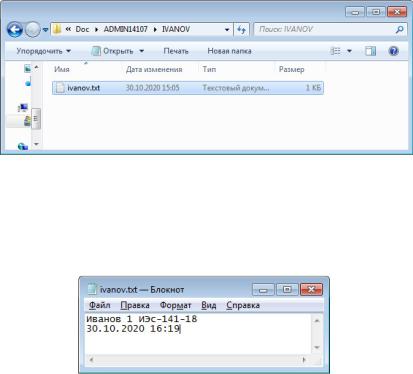Screen dimensions: 413x374
Task: Expand the Открыть dropdown arrow
Action: pos(142,51)
